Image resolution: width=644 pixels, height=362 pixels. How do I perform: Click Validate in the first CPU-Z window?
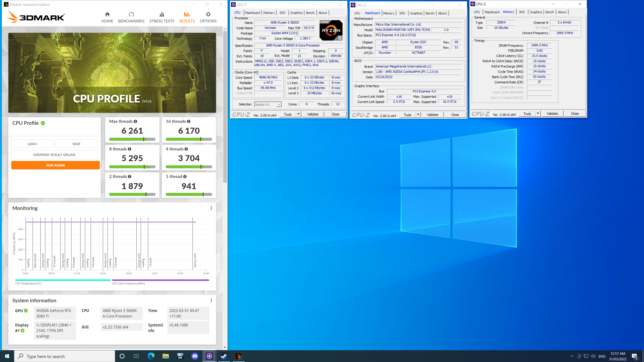(x=313, y=114)
